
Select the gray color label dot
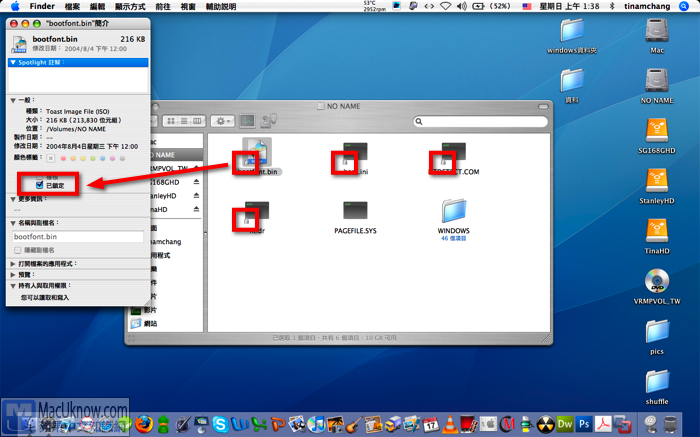pyautogui.click(x=122, y=158)
